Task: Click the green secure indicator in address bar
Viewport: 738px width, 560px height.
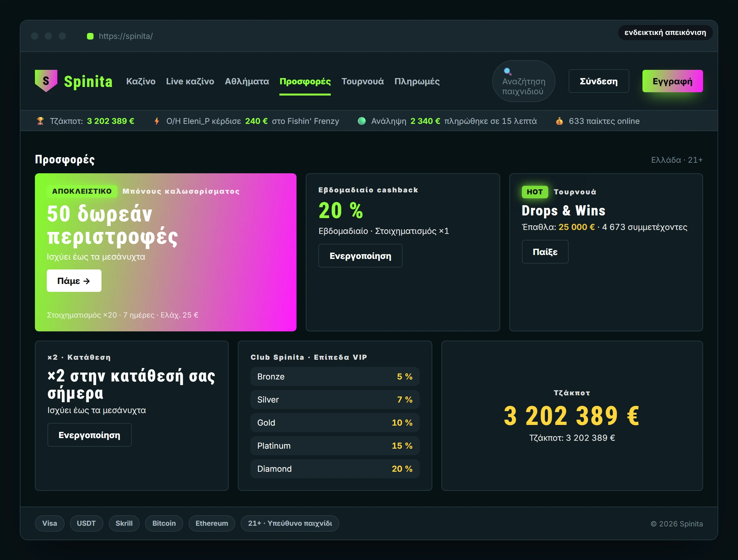Action: 90,36
